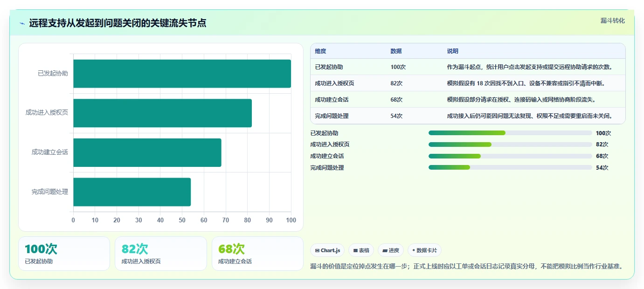Click the 54次 value beside the progress bar
Image resolution: width=644 pixels, height=289 pixels.
pyautogui.click(x=602, y=168)
